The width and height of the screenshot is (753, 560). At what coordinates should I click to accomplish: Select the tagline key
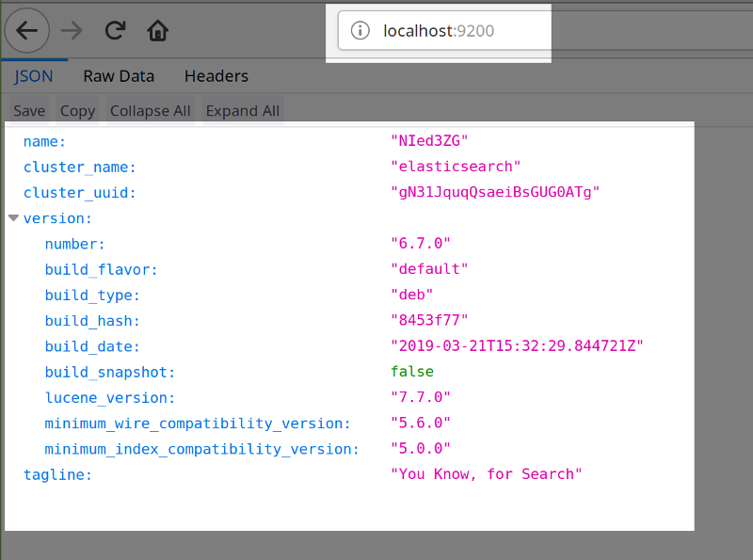pyautogui.click(x=57, y=474)
